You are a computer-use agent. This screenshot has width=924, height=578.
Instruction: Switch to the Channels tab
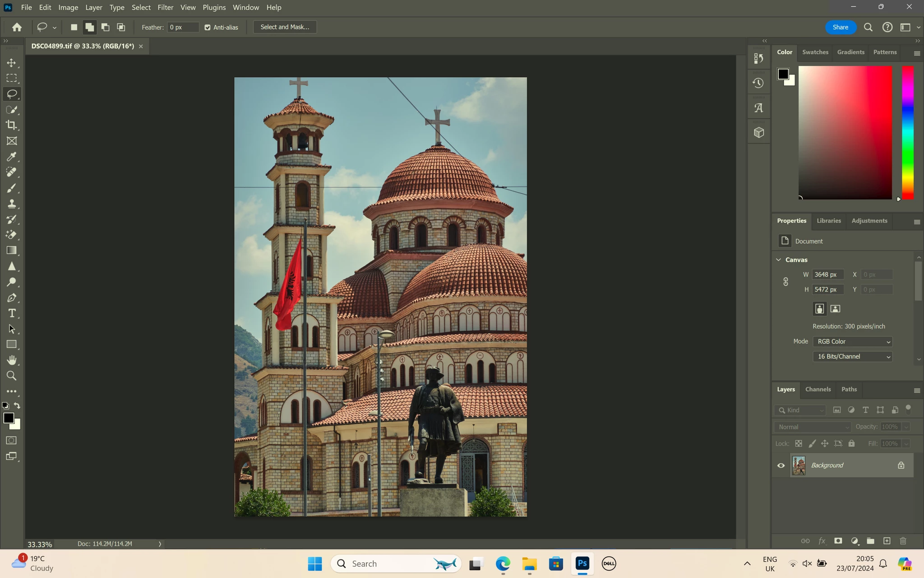point(818,389)
